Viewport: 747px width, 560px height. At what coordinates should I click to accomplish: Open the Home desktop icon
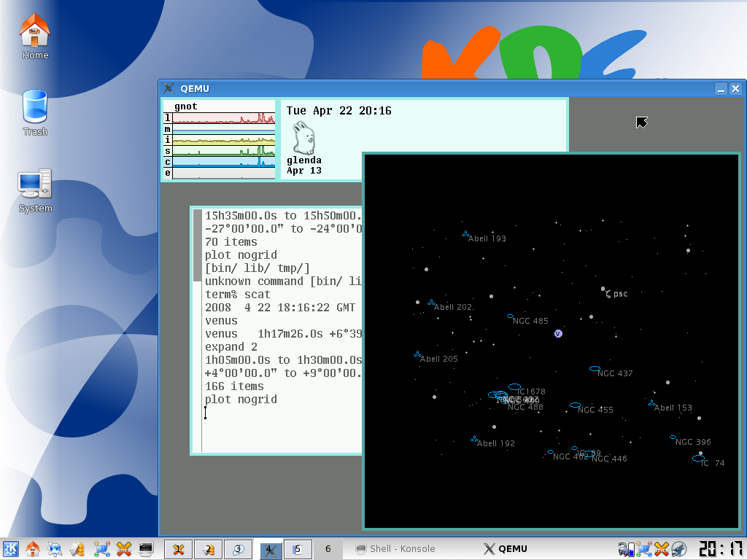pyautogui.click(x=34, y=36)
